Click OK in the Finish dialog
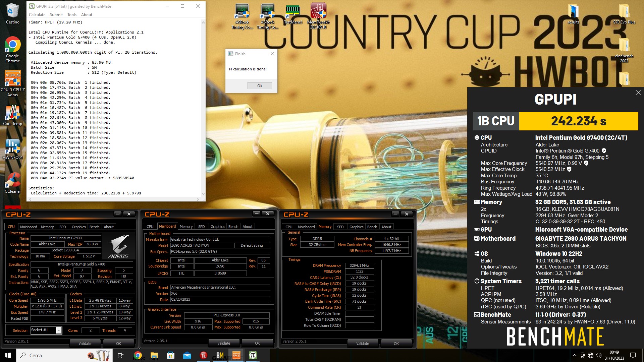 [260, 86]
